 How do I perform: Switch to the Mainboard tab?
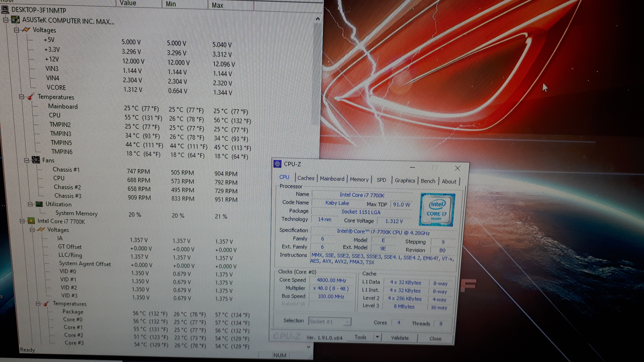(x=332, y=179)
